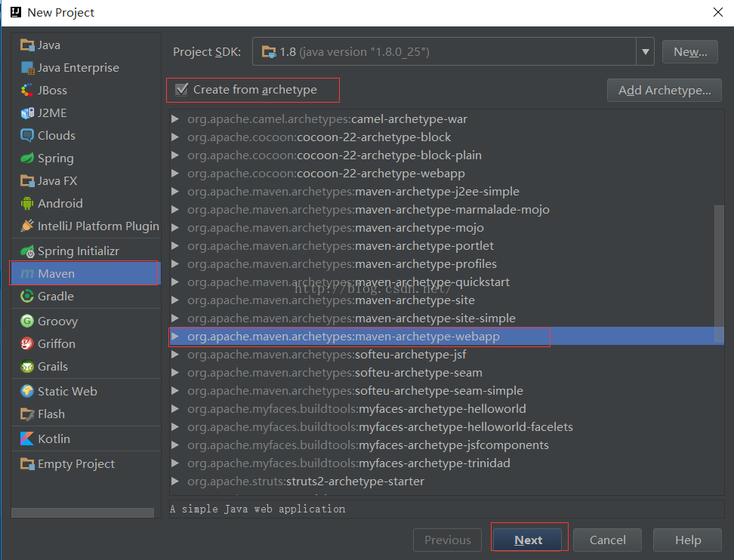
Task: Select the Groovy G icon
Action: point(27,321)
